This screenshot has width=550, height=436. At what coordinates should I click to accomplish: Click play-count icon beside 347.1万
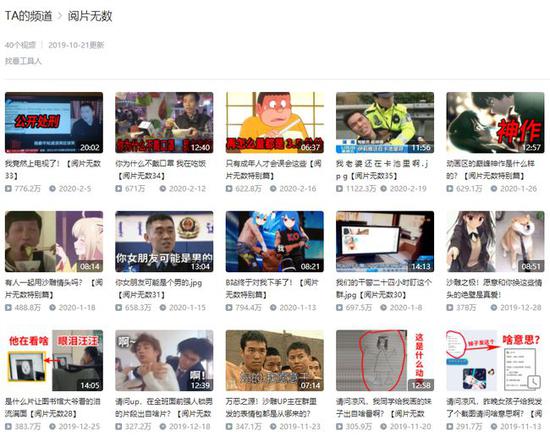(x=229, y=427)
